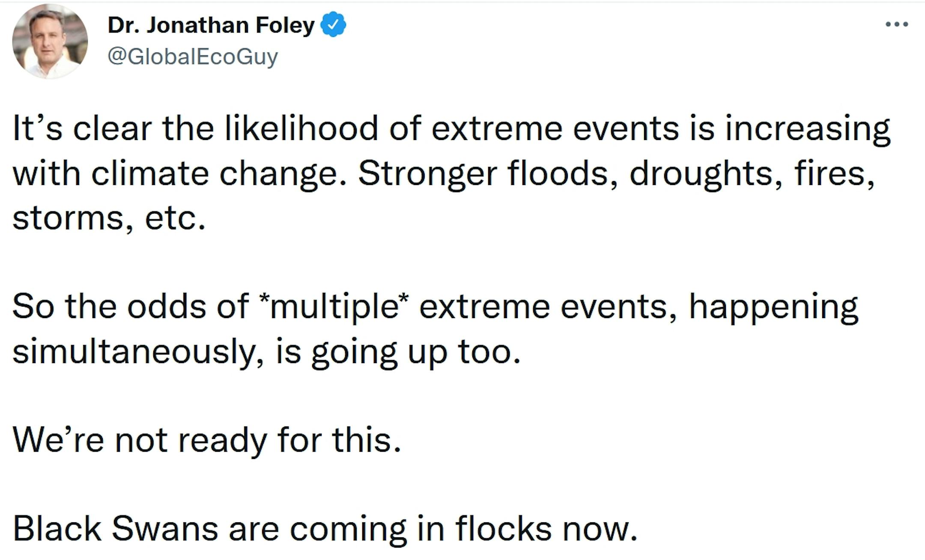925x560 pixels.
Task: Click the asterisk-emphasized word "*multiple*"
Action: point(334,307)
